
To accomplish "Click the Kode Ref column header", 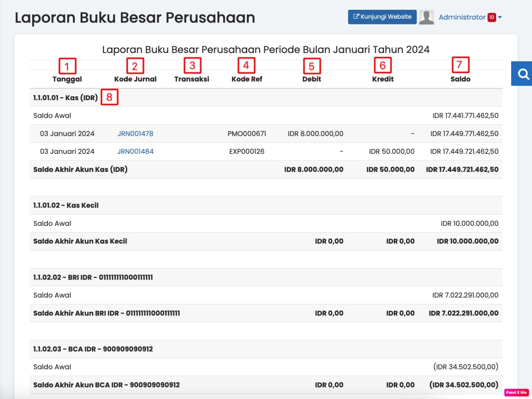I will (x=247, y=79).
